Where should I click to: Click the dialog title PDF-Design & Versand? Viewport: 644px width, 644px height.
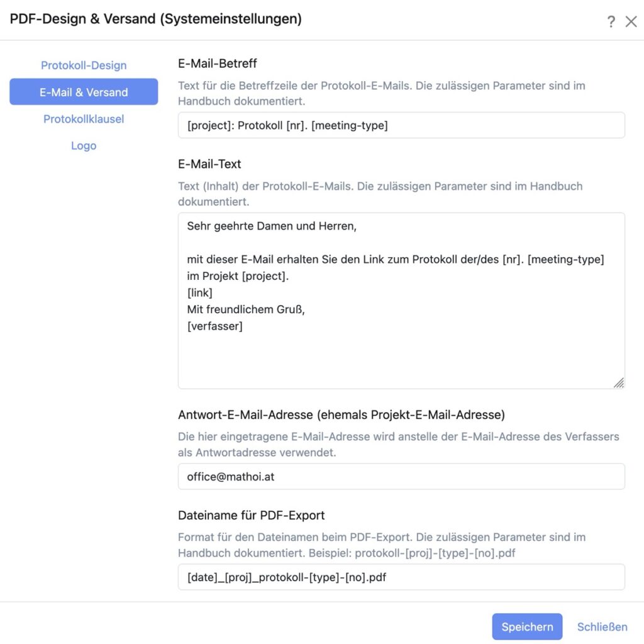156,19
